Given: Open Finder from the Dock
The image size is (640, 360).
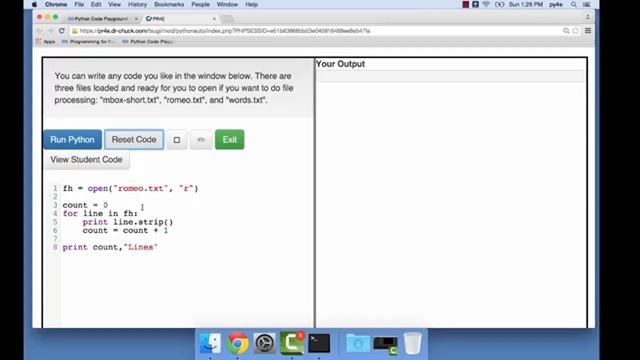Looking at the screenshot, I should [x=210, y=343].
